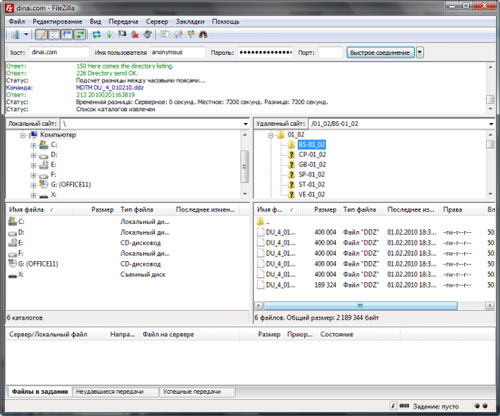Click the Имя пользователя field
The height and width of the screenshot is (416, 500).
178,52
